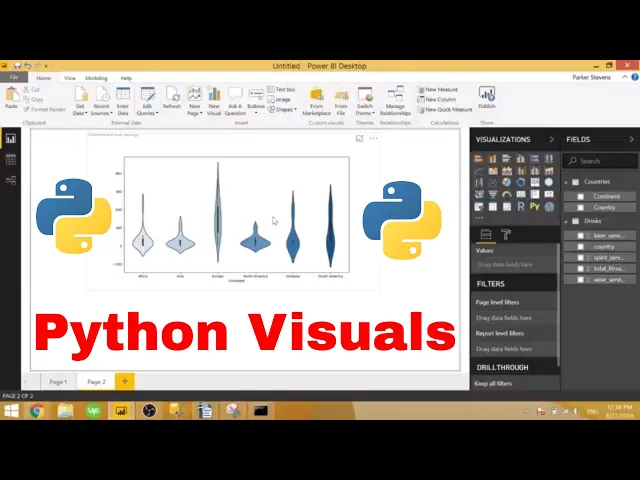Open more options ellipsis on the visual
Image resolution: width=640 pixels, height=480 pixels.
pos(373,138)
